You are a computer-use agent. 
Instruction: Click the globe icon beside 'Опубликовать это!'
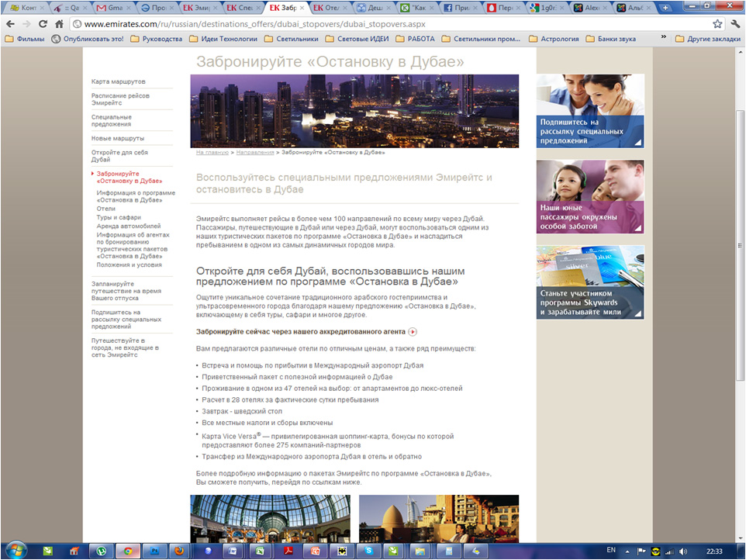coord(56,39)
